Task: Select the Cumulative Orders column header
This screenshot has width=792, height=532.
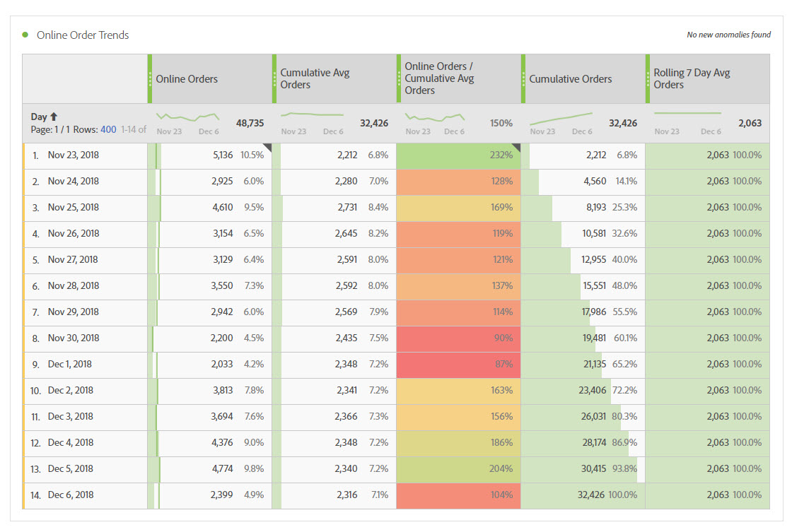Action: tap(571, 79)
